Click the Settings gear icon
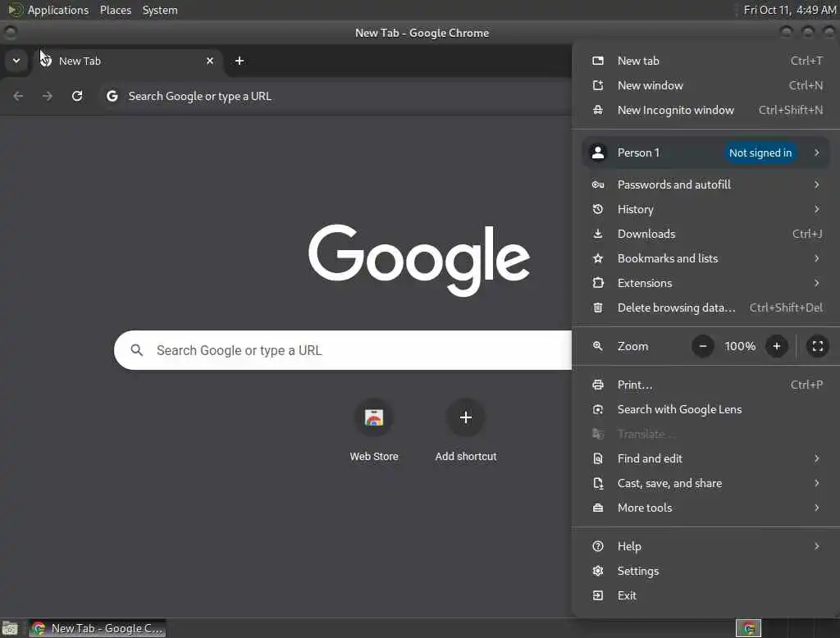Image resolution: width=840 pixels, height=638 pixels. tap(598, 571)
